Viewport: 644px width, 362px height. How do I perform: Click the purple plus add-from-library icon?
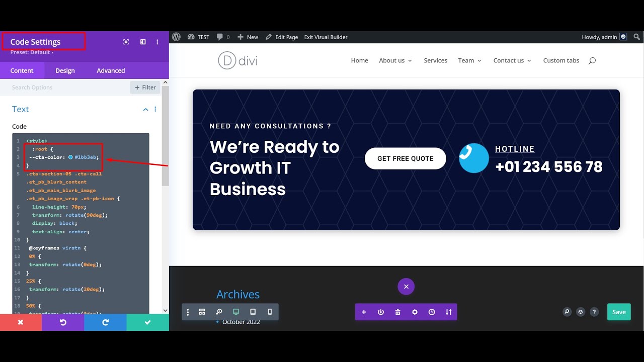point(364,312)
